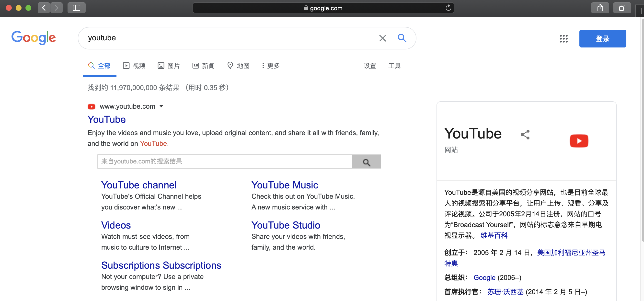The height and width of the screenshot is (301, 644).
Task: Open the 更多 more menu
Action: 271,66
